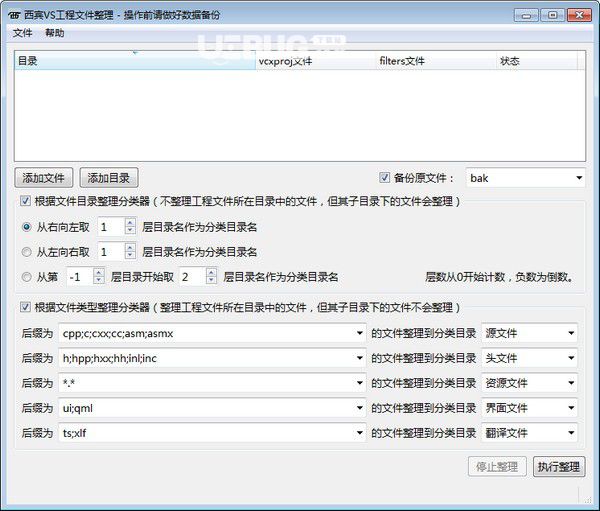
Task: Sort by the 状态 column header
Action: [537, 61]
